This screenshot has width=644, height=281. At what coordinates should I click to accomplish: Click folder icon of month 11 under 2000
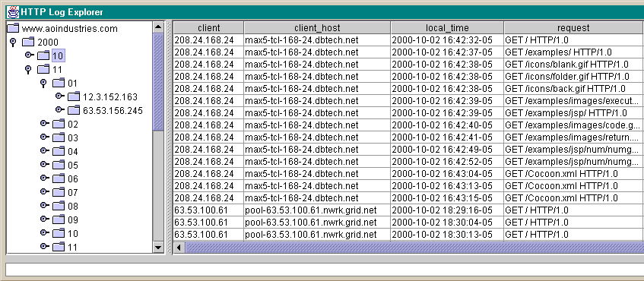pyautogui.click(x=43, y=69)
